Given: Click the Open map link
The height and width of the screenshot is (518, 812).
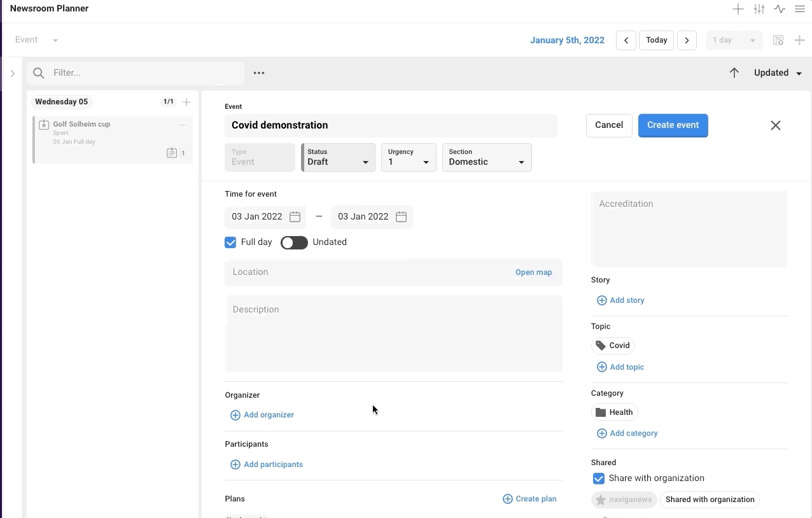Looking at the screenshot, I should pos(533,272).
